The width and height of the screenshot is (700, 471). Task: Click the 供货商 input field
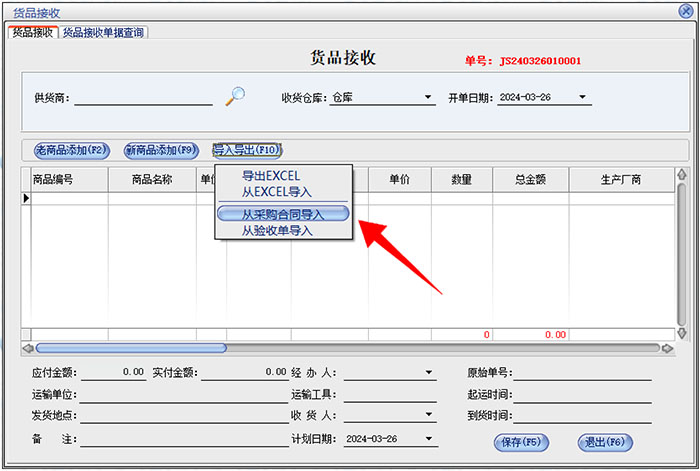click(143, 98)
